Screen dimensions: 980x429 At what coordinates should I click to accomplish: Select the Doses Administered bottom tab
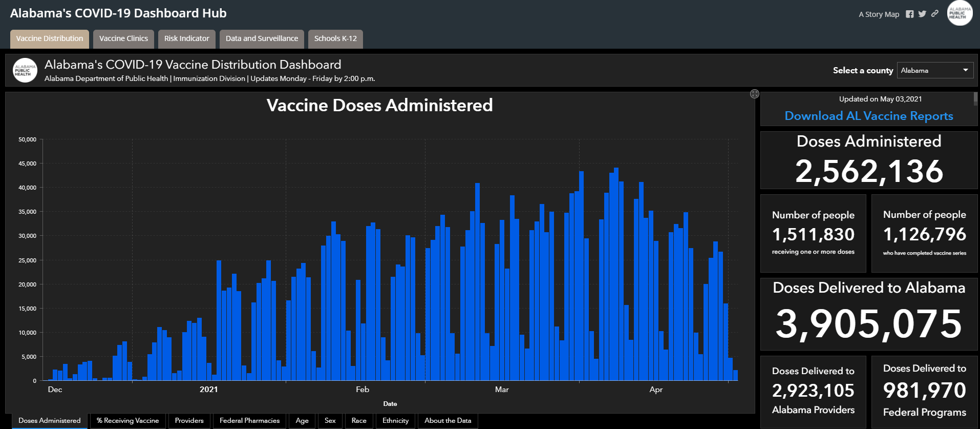(x=50, y=421)
